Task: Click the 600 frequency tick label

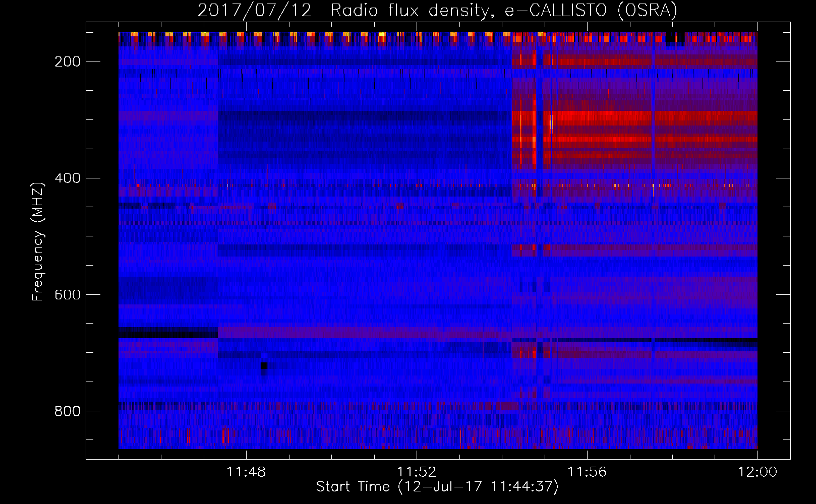Action: tap(68, 295)
